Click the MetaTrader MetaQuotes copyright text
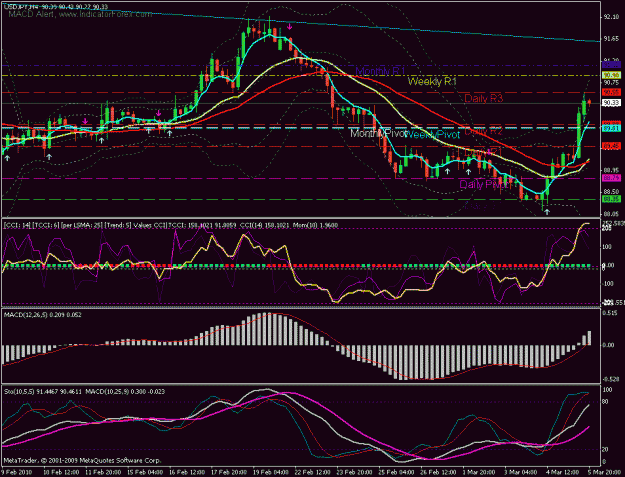This screenshot has width=625, height=477. click(82, 460)
